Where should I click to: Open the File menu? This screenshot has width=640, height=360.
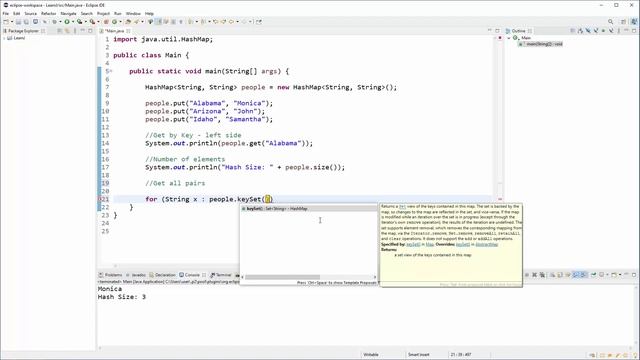tap(6, 13)
